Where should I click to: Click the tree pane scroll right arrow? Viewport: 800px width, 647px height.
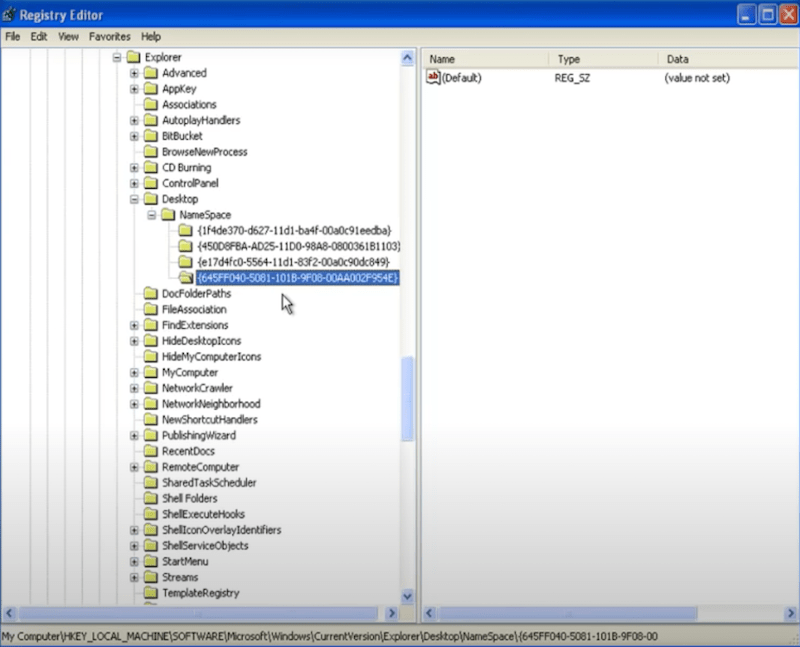tap(391, 613)
